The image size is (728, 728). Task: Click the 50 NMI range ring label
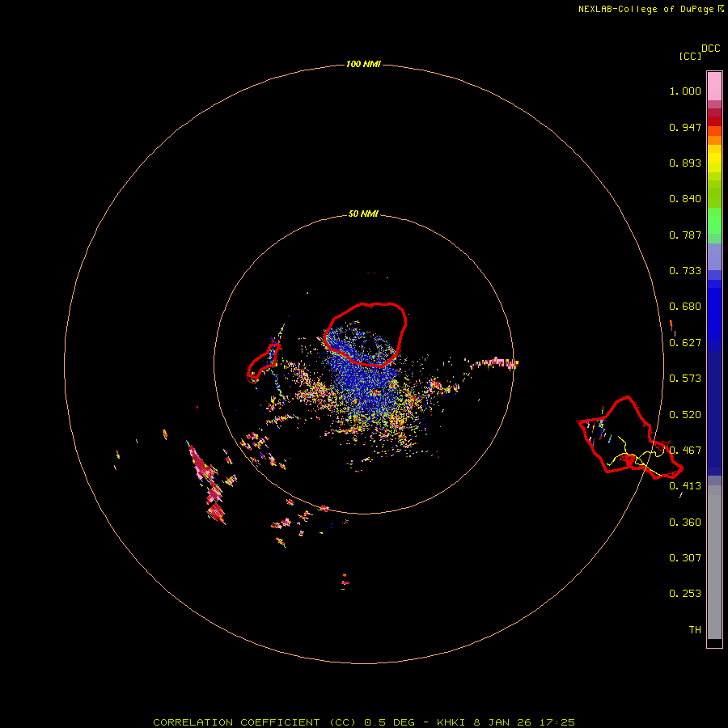[x=363, y=214]
